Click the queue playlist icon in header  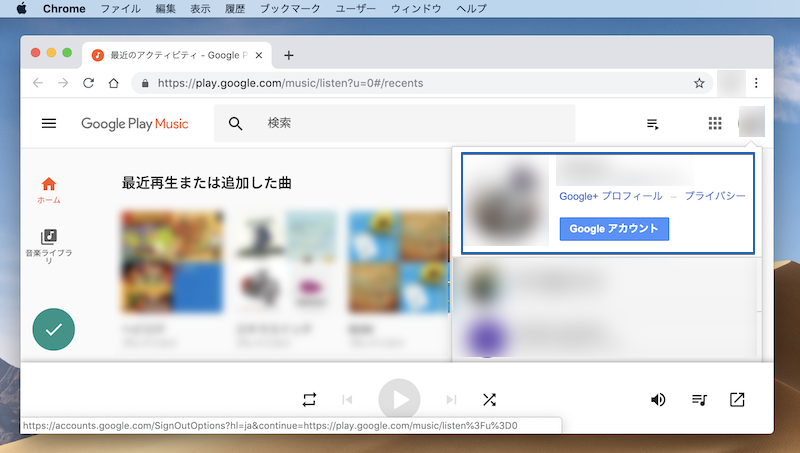(x=653, y=124)
